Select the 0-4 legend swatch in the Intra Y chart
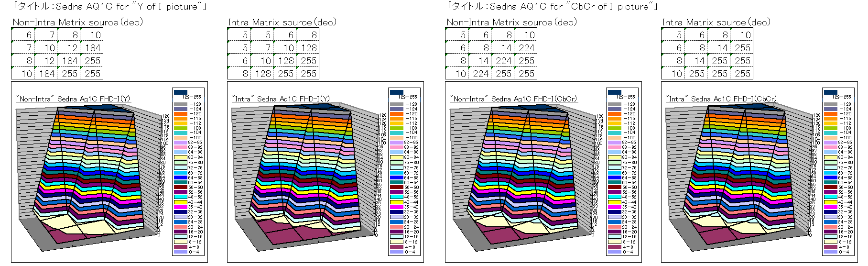The height and width of the screenshot is (266, 868). (x=396, y=252)
